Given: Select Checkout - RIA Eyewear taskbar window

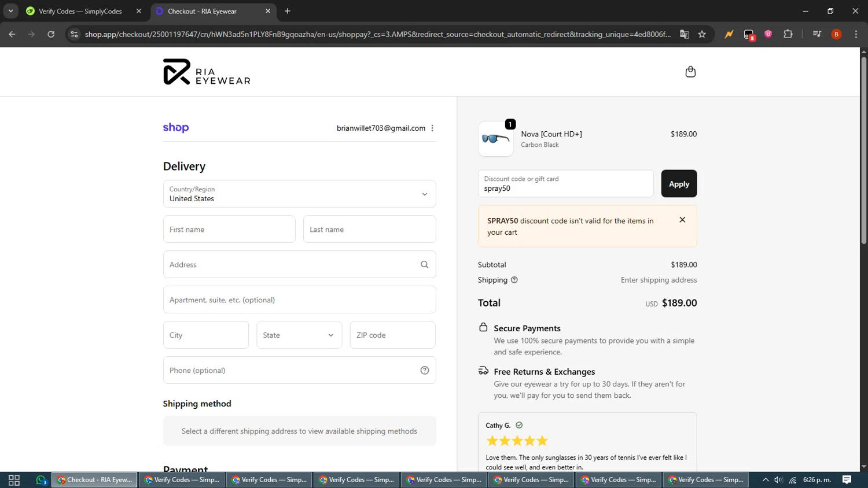Looking at the screenshot, I should click(95, 480).
